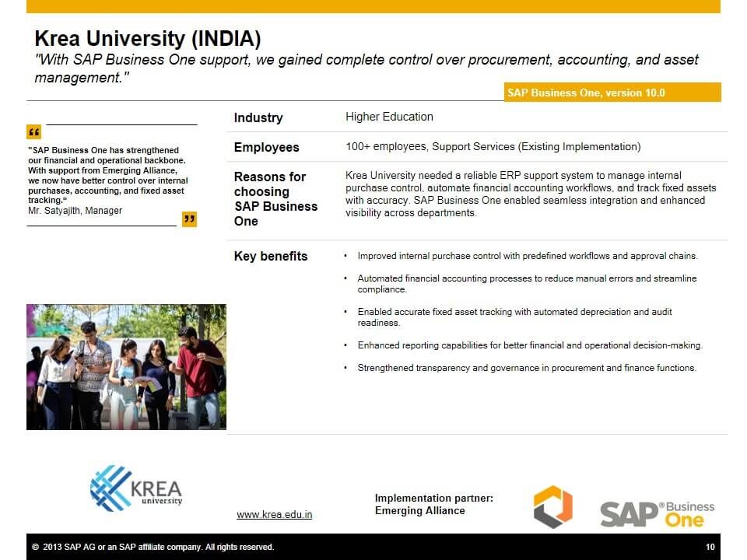Screen dimensions: 747x560
Task: Click the 'Enabled accurate fixed asset tracking' bullet
Action: point(514,317)
